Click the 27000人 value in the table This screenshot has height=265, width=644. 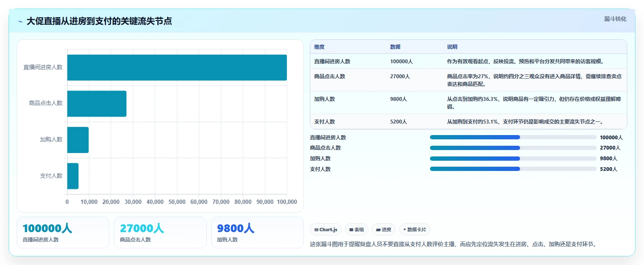coord(400,77)
